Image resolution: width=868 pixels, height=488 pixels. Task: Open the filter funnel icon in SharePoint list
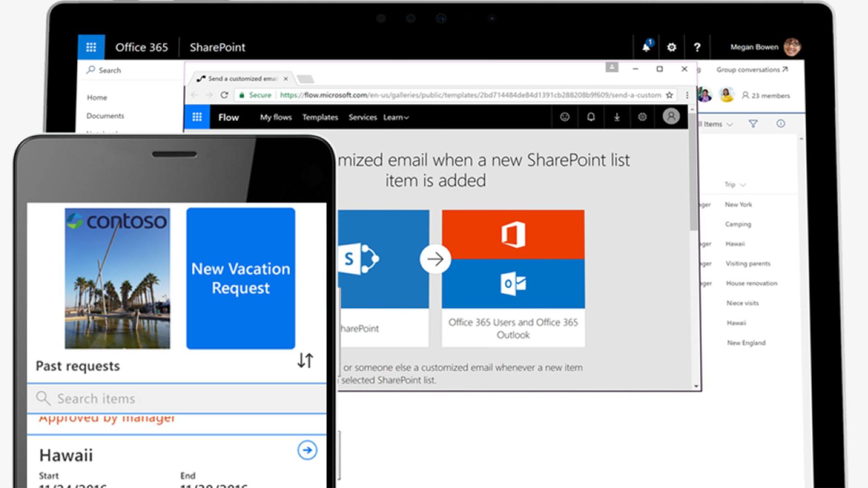tap(753, 123)
